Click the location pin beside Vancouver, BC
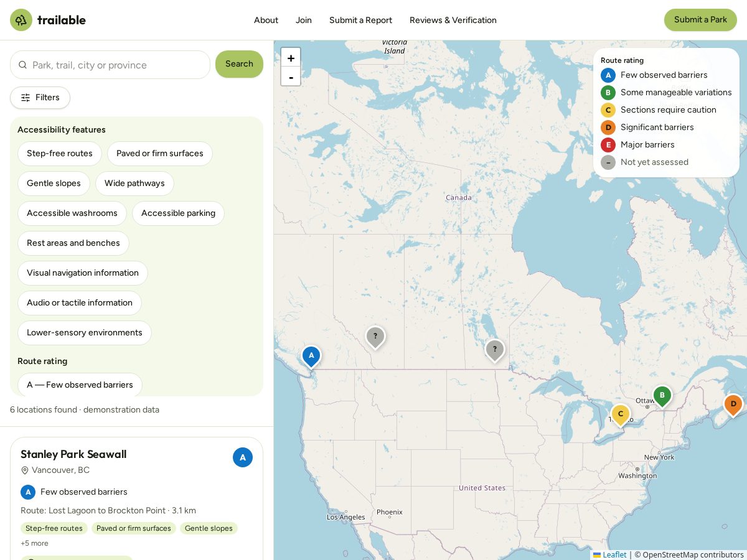 (25, 470)
